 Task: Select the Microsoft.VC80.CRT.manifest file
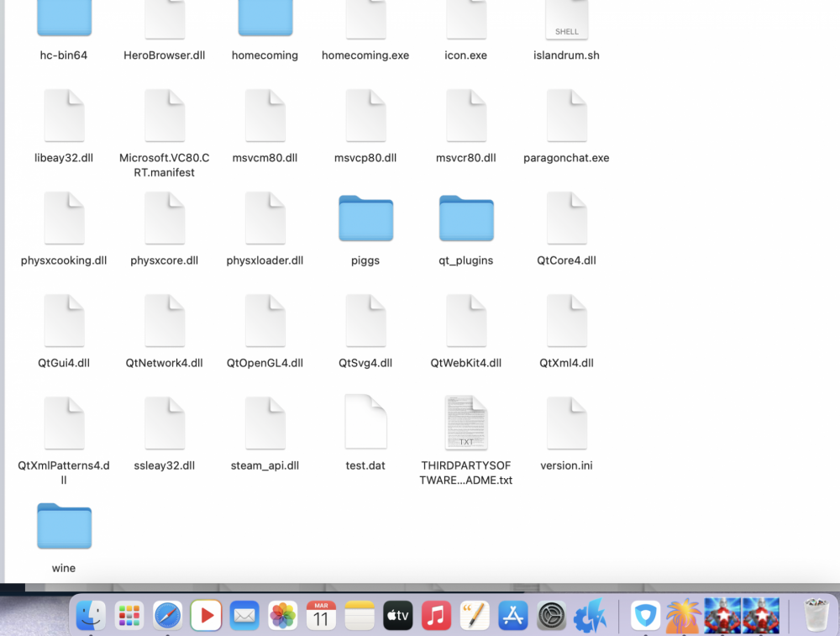click(165, 115)
